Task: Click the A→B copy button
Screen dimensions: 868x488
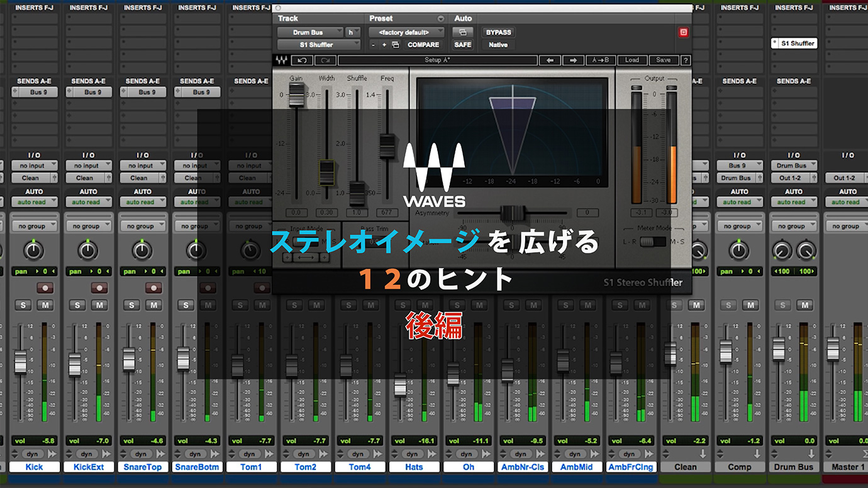Action: tap(601, 60)
